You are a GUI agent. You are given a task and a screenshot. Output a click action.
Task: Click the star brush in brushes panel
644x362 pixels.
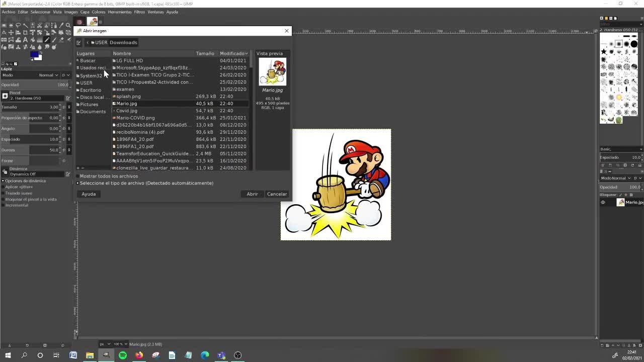coord(604,51)
